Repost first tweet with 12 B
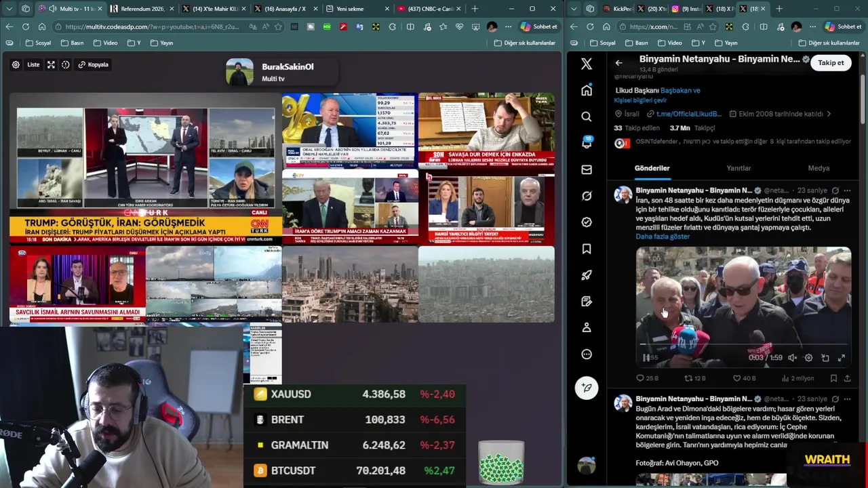The width and height of the screenshot is (868, 488). tap(695, 378)
